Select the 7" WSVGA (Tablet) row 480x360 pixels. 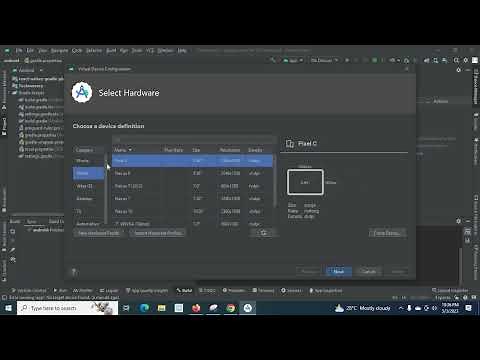[x=192, y=223]
